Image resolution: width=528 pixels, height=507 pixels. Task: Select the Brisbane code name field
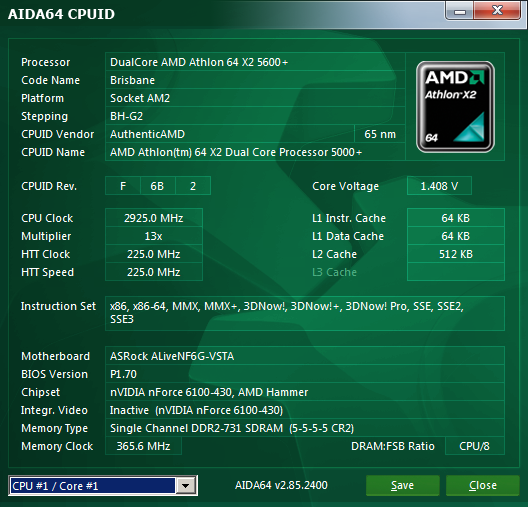pos(255,80)
